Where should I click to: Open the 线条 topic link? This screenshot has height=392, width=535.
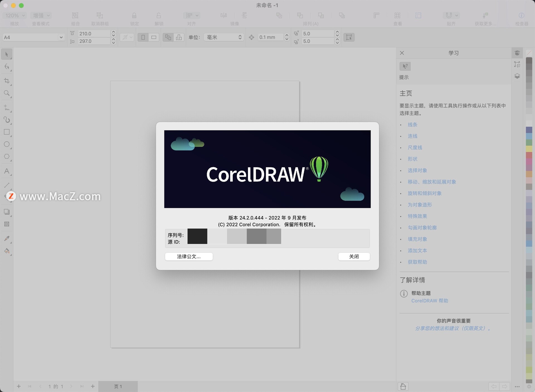[x=412, y=125]
